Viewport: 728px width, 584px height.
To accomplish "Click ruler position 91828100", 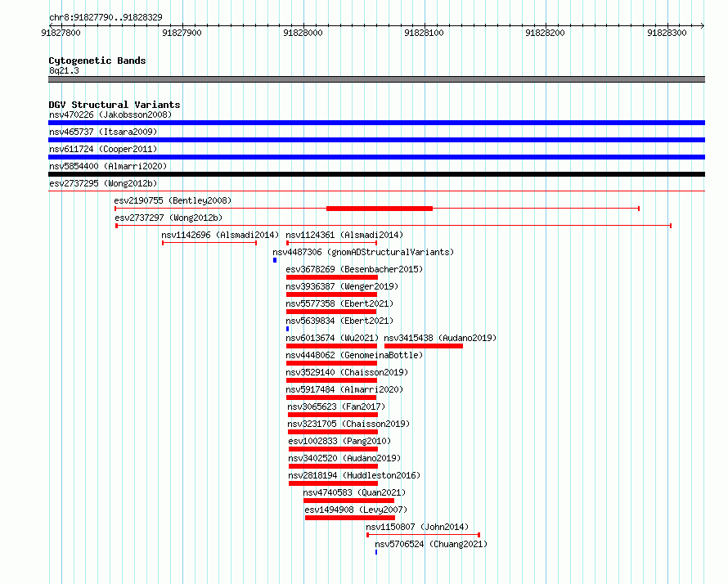I will 424,33.
